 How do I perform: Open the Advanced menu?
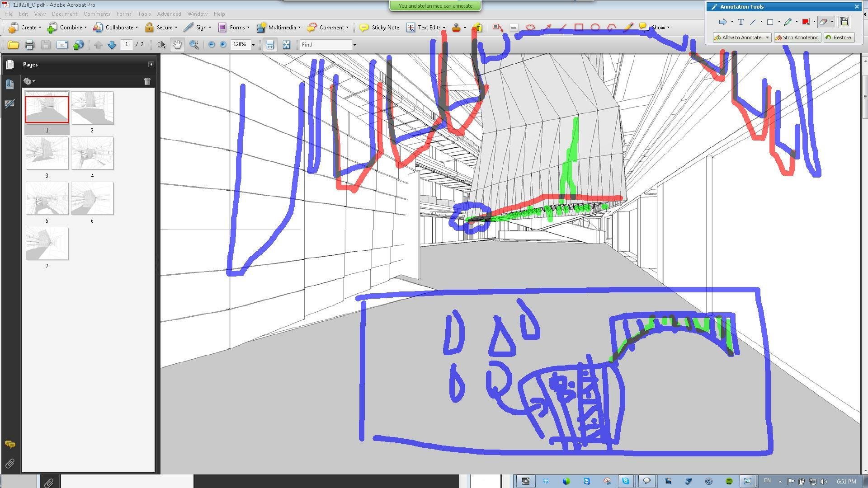169,14
